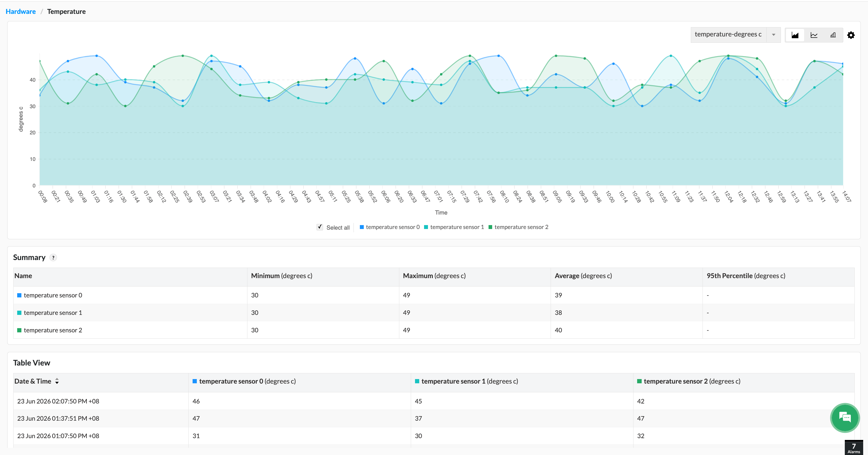Click sensor 2 green swatch in Summary
Image resolution: width=868 pixels, height=455 pixels.
pyautogui.click(x=19, y=330)
